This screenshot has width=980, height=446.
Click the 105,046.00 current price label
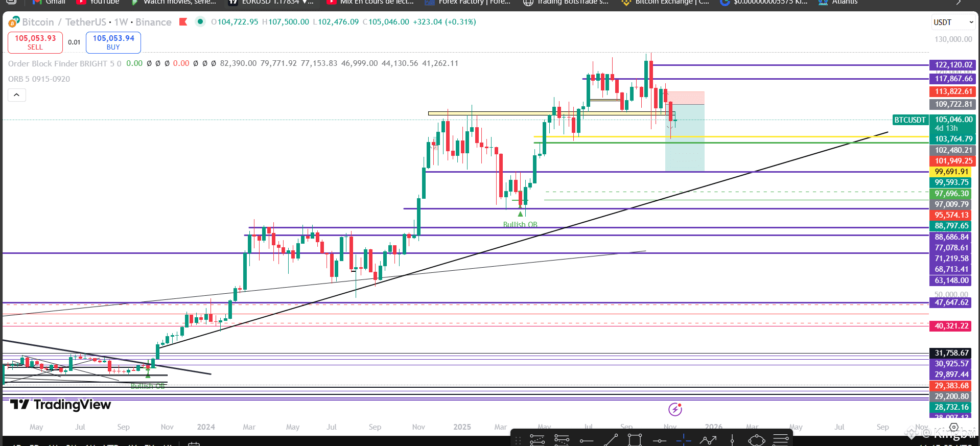(x=952, y=120)
